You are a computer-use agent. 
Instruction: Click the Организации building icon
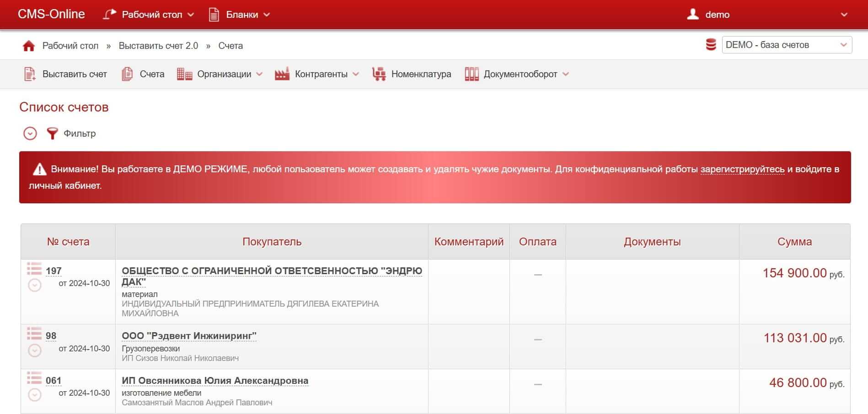(x=184, y=74)
